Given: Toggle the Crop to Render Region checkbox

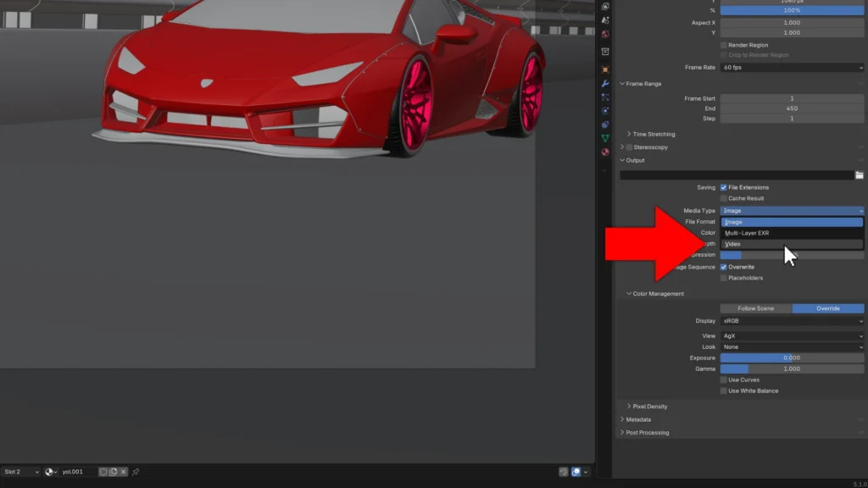Looking at the screenshot, I should 724,55.
